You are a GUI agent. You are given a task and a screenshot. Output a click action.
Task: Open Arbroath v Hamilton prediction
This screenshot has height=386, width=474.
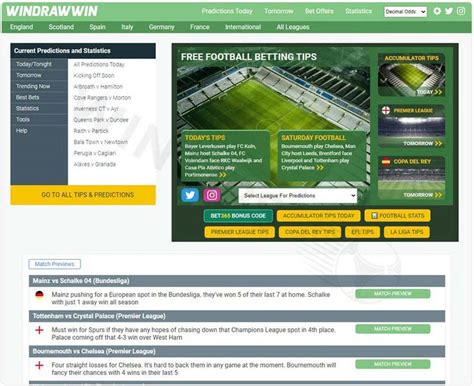click(98, 87)
